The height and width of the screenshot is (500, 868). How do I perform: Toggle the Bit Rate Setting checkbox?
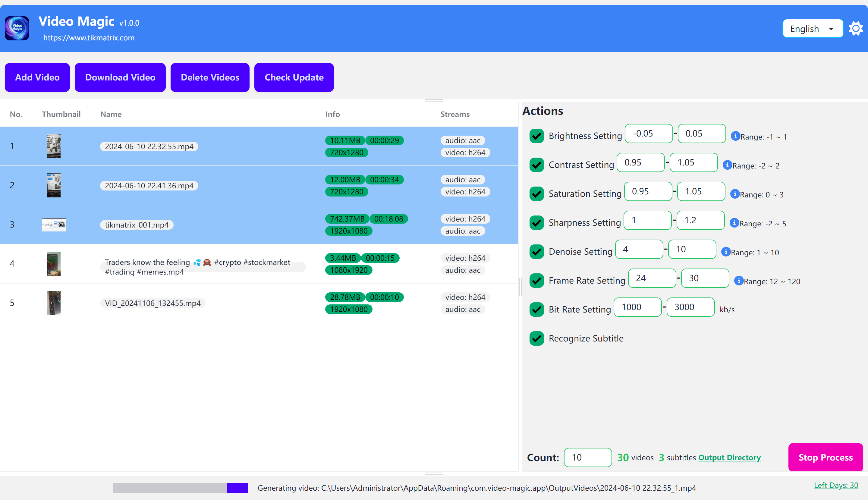pyautogui.click(x=536, y=309)
